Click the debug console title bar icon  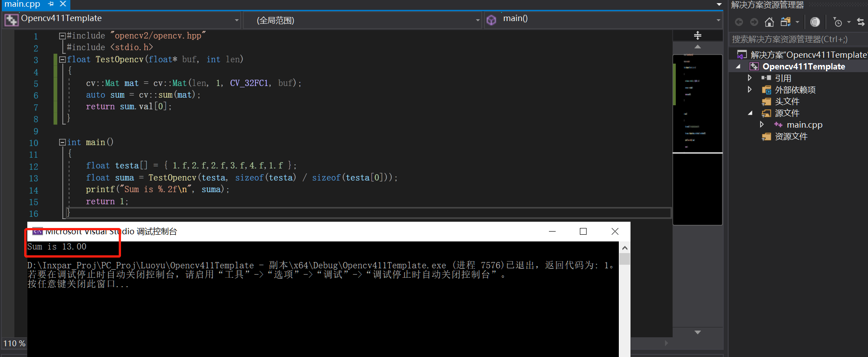[38, 232]
